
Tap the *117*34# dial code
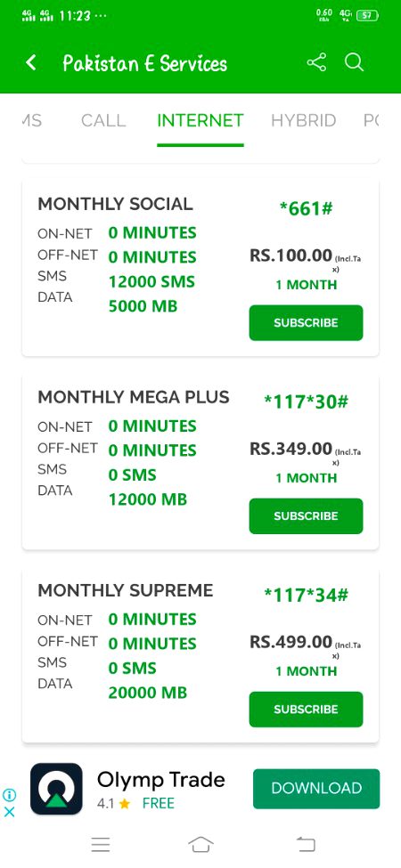click(x=306, y=595)
